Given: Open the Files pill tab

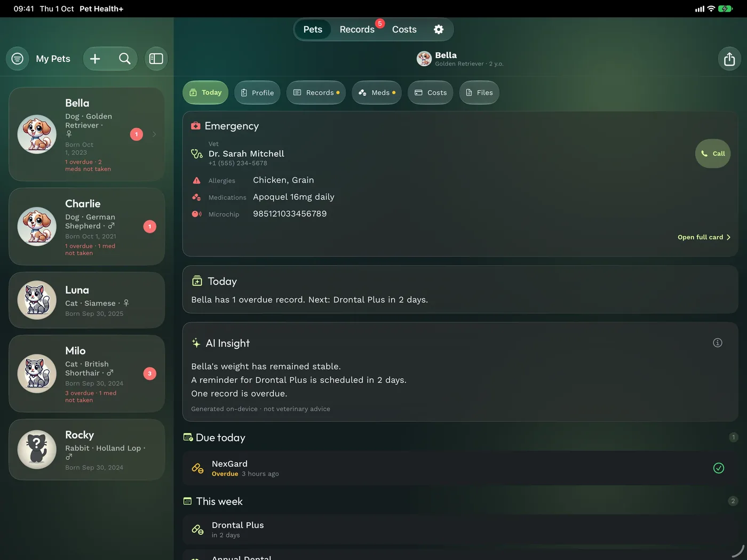Looking at the screenshot, I should coord(479,93).
